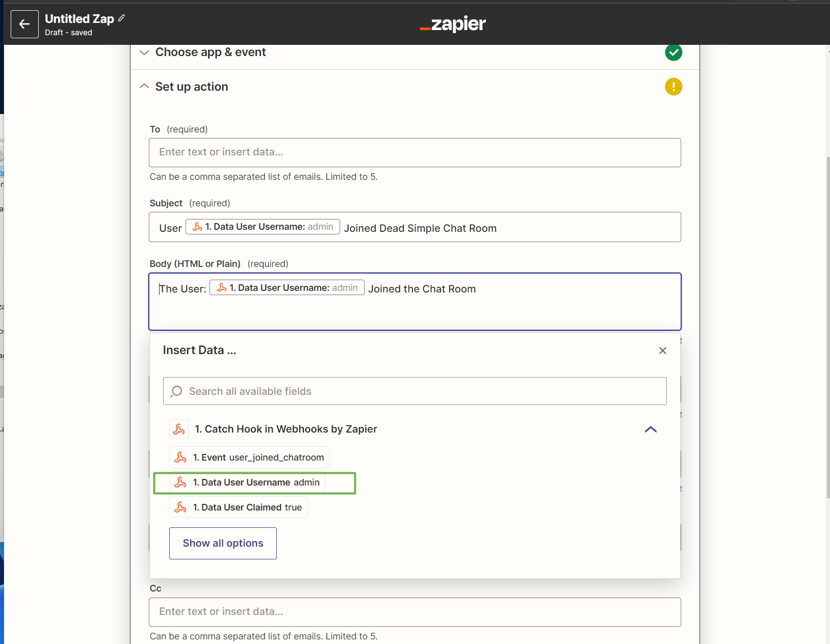Viewport: 830px width, 644px height.
Task: Click the Untitled Zap title
Action: (x=80, y=19)
